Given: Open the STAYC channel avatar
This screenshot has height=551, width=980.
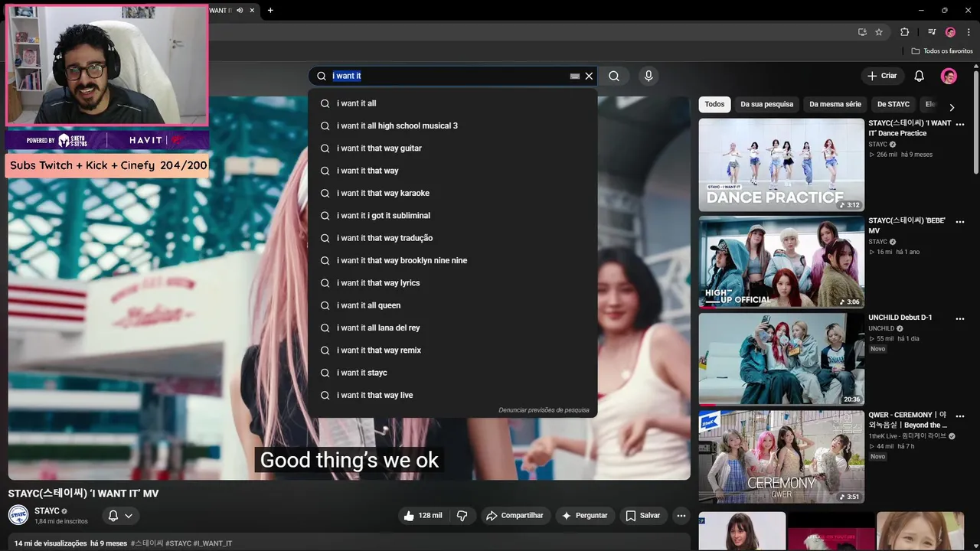Looking at the screenshot, I should pos(18,515).
